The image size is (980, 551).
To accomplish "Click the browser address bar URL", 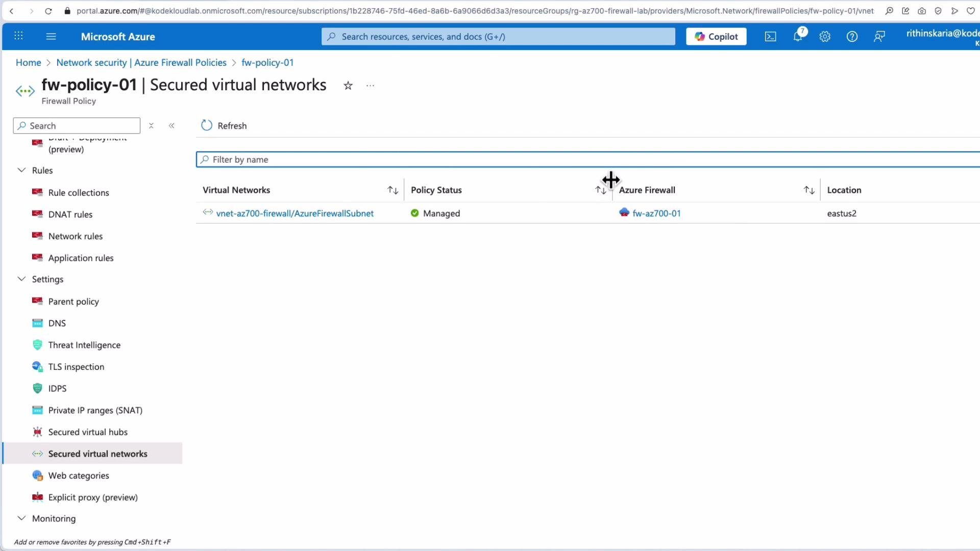I will pyautogui.click(x=475, y=11).
